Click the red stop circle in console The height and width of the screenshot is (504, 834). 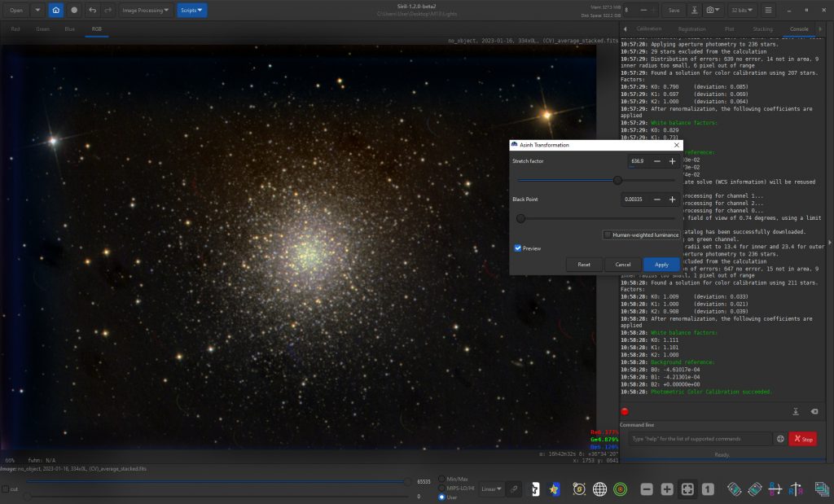point(625,411)
